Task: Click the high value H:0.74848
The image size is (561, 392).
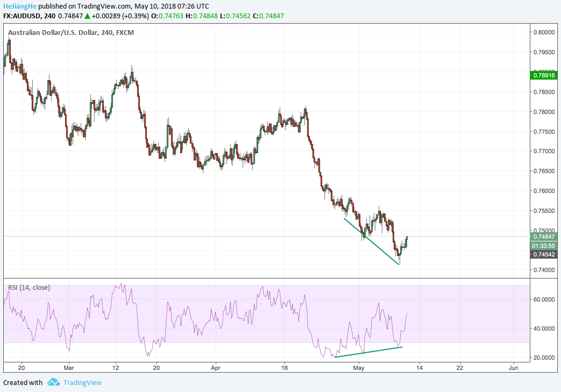Action: [x=201, y=16]
